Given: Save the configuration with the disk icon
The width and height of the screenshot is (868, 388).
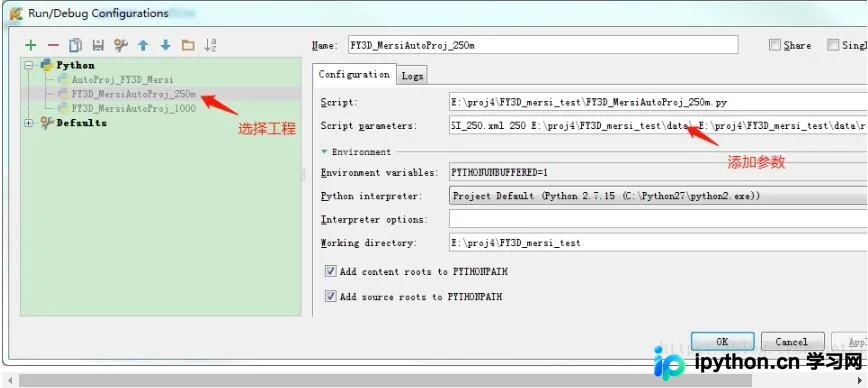Looking at the screenshot, I should (x=98, y=45).
